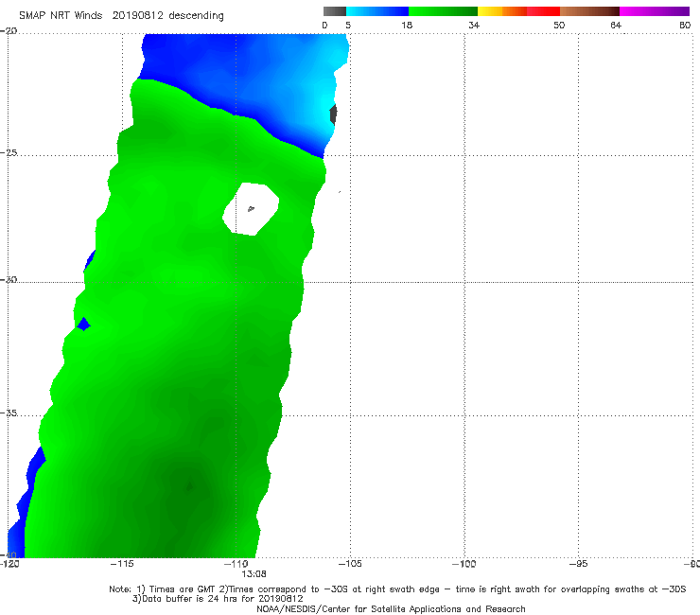
Task: Click the color bar label '50'
Action: pyautogui.click(x=559, y=25)
